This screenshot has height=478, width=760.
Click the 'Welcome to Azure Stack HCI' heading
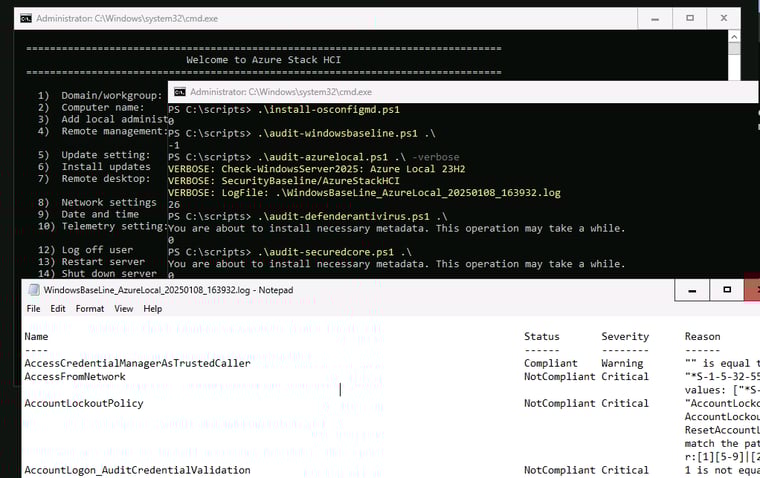point(263,60)
